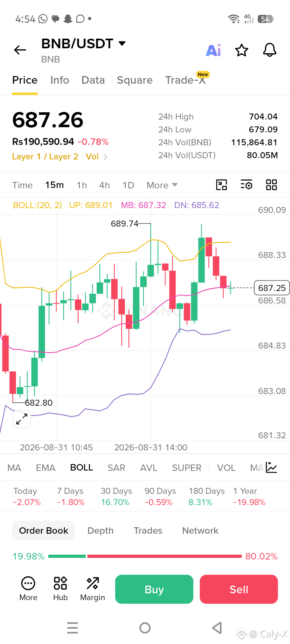Select the 1 Year -19.98% performance
Image resolution: width=290 pixels, height=644 pixels.
click(249, 497)
